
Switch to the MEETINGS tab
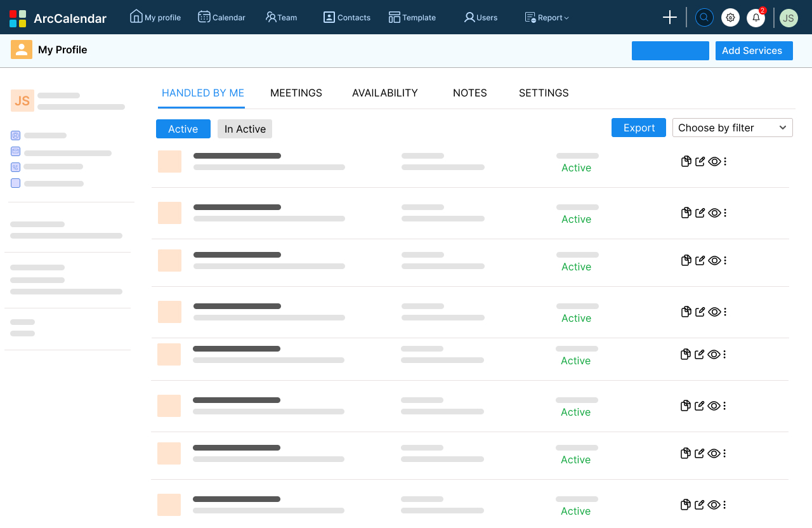296,93
